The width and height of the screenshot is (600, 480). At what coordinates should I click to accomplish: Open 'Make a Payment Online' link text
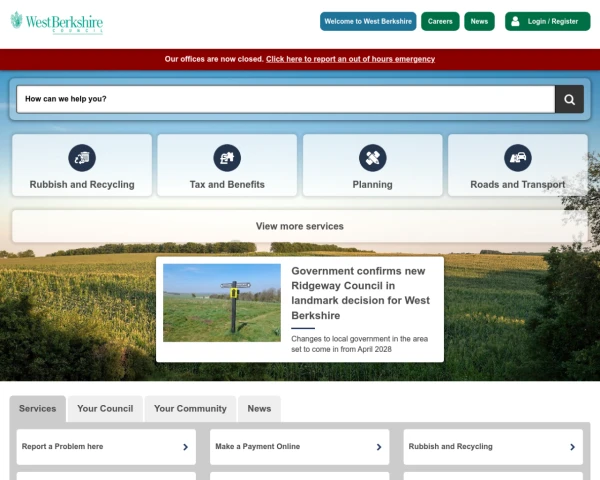click(258, 447)
